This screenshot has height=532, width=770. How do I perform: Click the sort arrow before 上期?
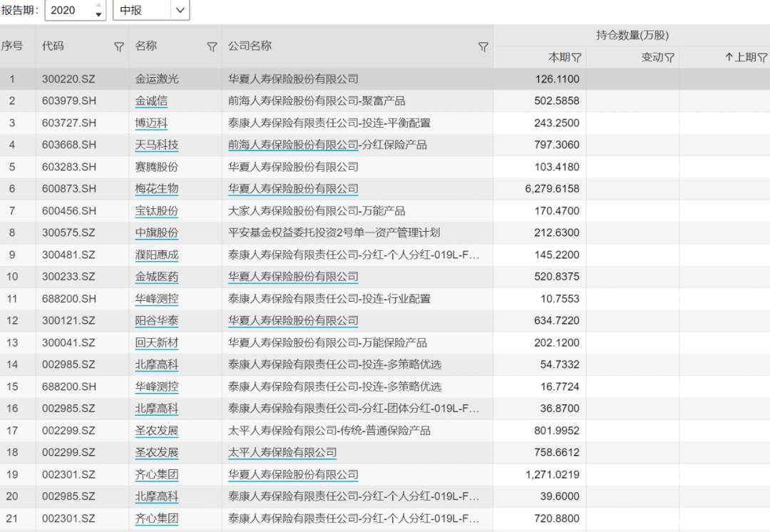(729, 57)
